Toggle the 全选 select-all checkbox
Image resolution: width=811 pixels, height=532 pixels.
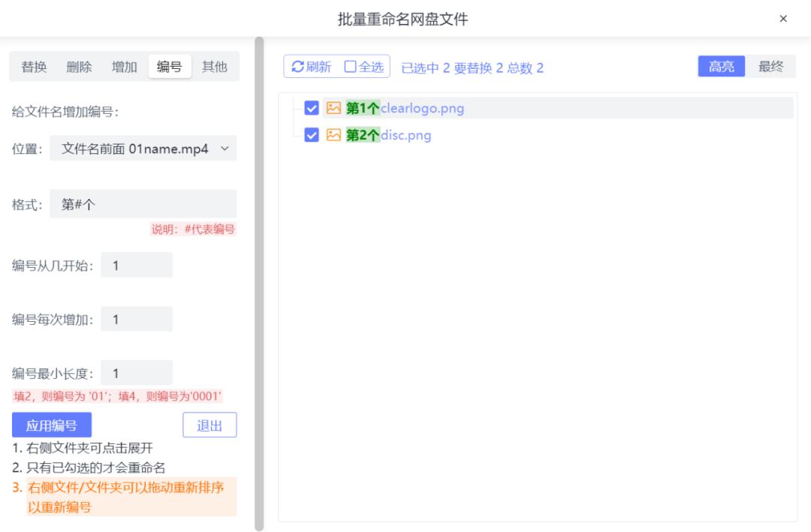pyautogui.click(x=350, y=67)
